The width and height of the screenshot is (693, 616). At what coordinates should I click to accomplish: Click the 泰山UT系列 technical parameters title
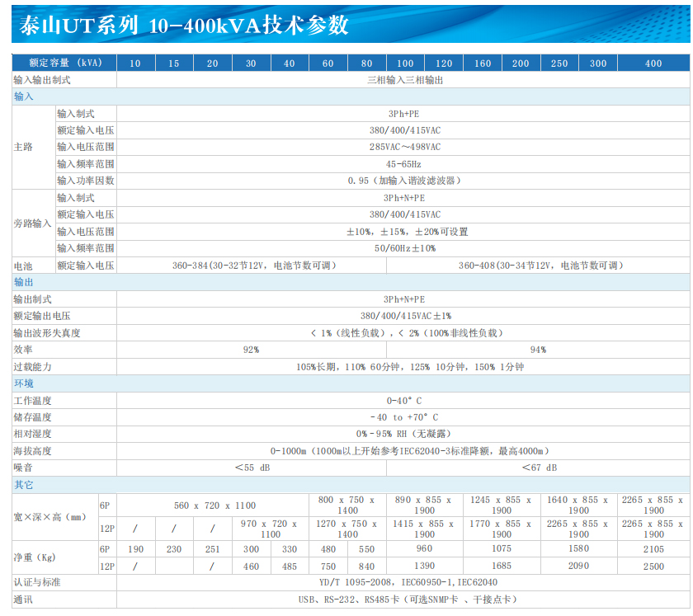click(x=183, y=25)
